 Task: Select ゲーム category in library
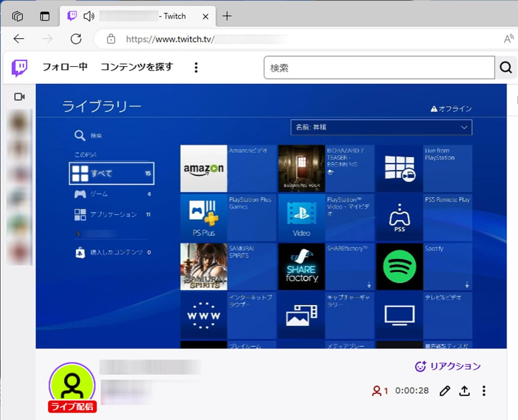point(112,194)
